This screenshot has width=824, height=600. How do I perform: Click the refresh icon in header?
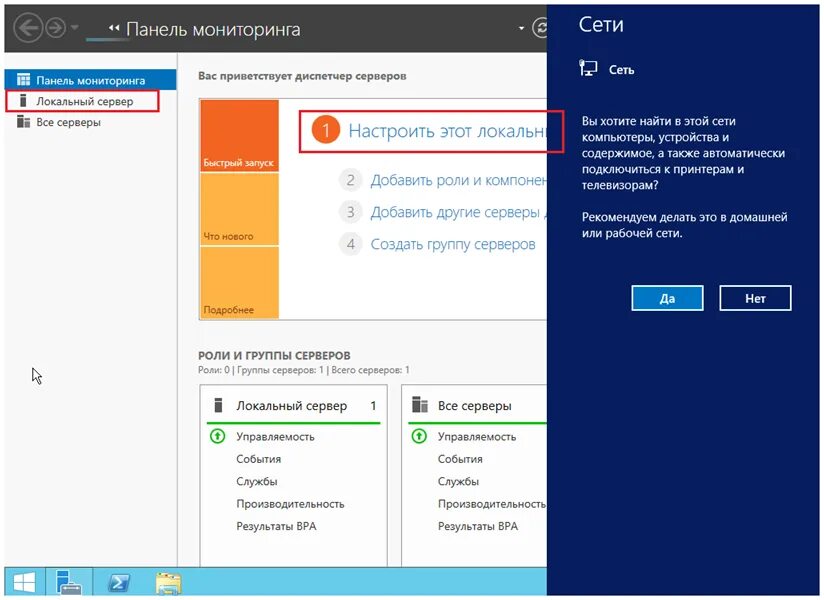point(540,28)
